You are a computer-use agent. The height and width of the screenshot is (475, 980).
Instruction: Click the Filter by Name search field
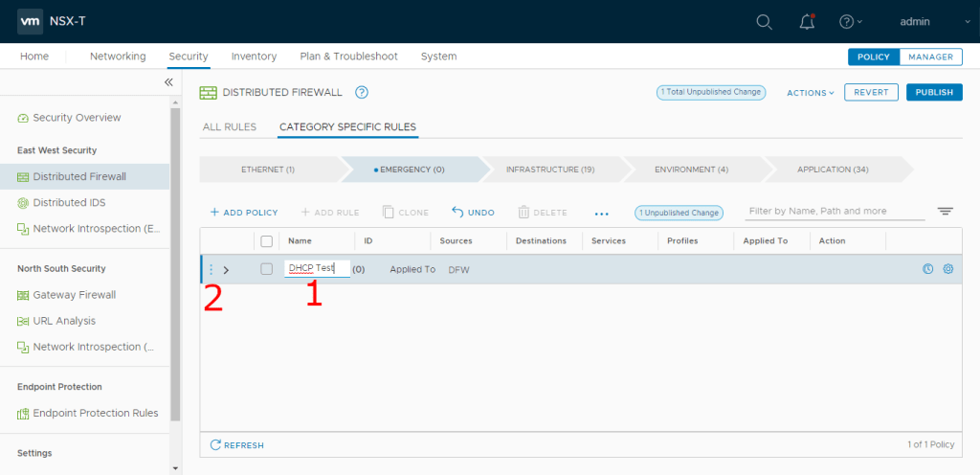click(x=835, y=211)
